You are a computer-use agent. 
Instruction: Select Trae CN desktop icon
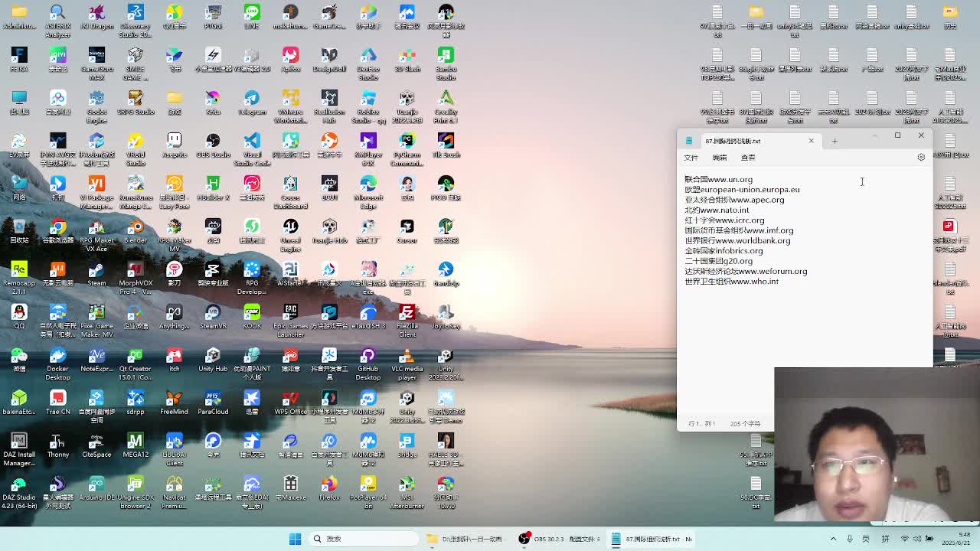(x=58, y=403)
